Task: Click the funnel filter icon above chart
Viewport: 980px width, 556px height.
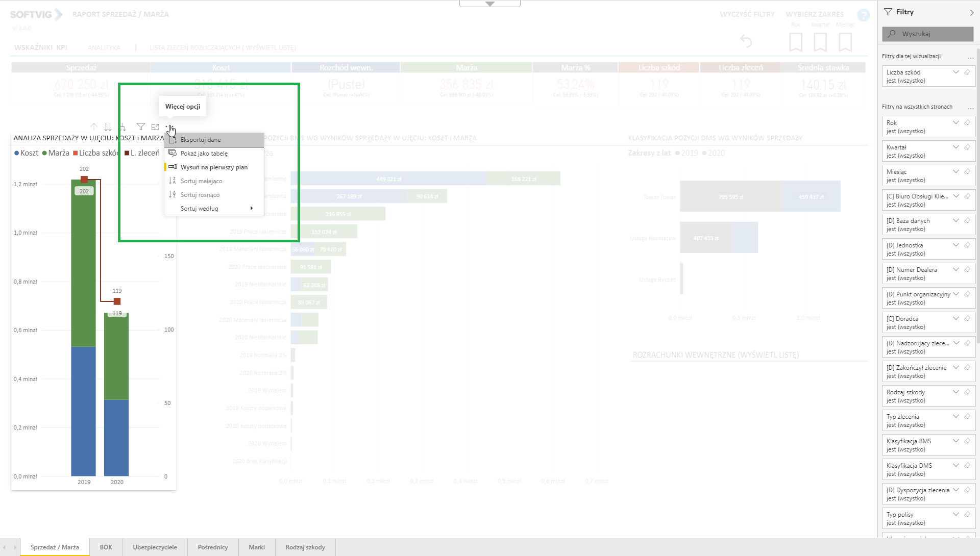Action: pos(141,127)
